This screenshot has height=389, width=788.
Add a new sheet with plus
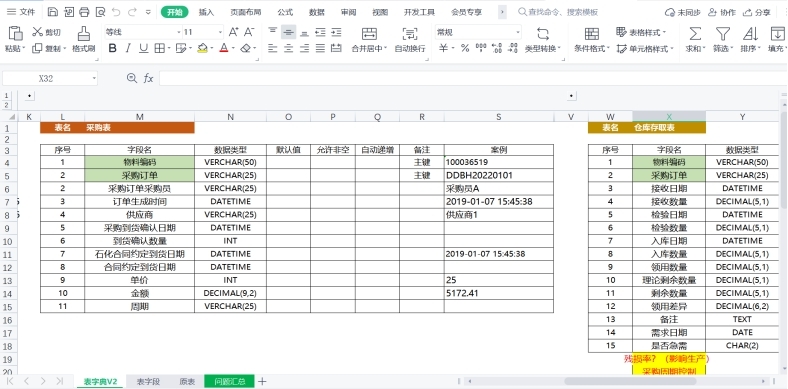click(x=262, y=381)
